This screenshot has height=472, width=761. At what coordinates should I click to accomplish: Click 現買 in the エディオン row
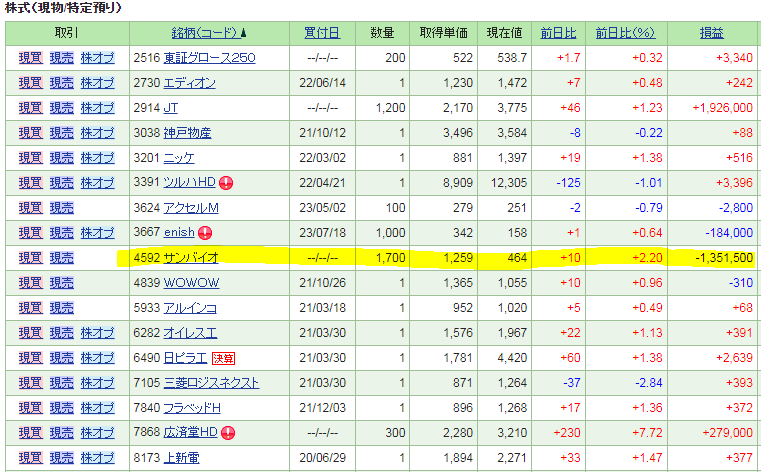[x=31, y=83]
